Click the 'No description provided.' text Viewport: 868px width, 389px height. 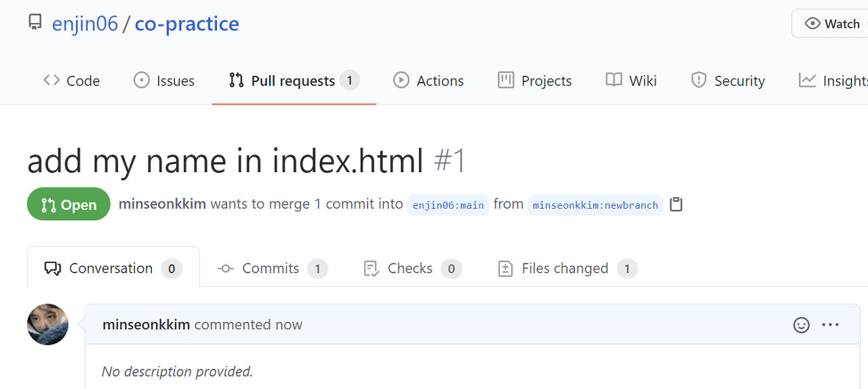[177, 371]
